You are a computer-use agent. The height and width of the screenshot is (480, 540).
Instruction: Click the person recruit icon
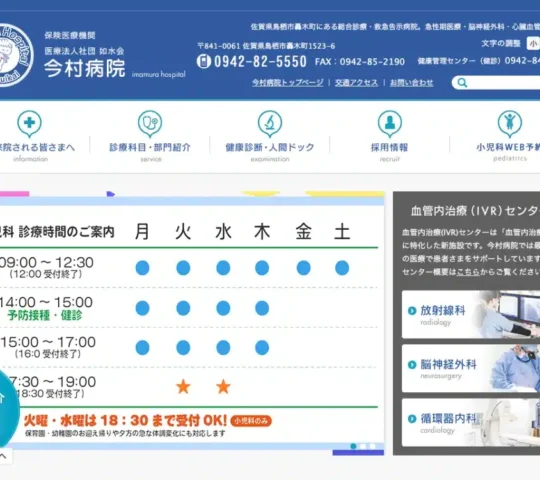point(390,124)
